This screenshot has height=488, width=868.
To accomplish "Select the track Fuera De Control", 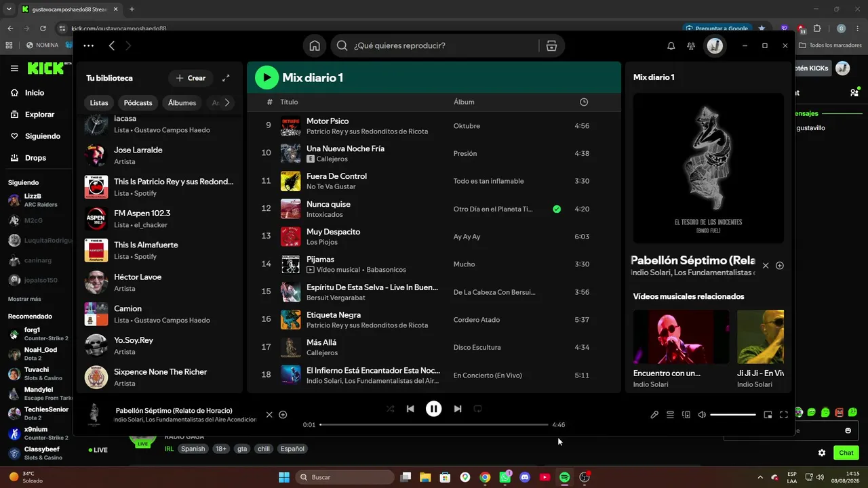I will coord(434,181).
